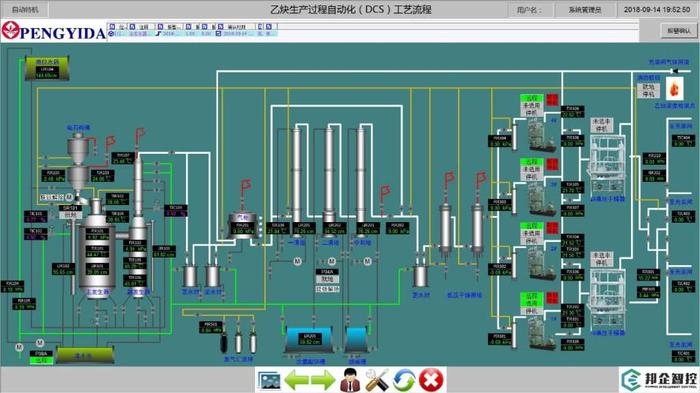Click the upper dryer unit 未选中 停机 box
The image size is (700, 393).
pos(601,125)
